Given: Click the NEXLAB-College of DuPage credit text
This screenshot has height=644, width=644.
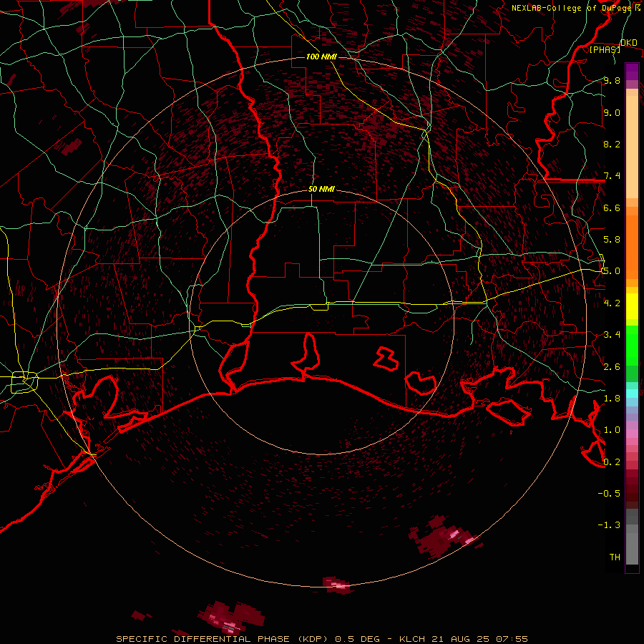Looking at the screenshot, I should pos(572,8).
